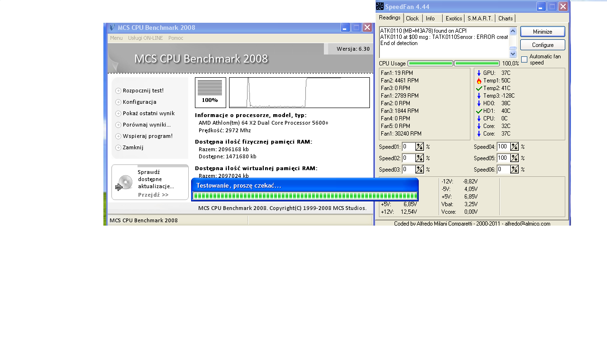Screen dimensions: 607x364
Task: Open the Usługi ON-LINE menu
Action: [x=145, y=38]
